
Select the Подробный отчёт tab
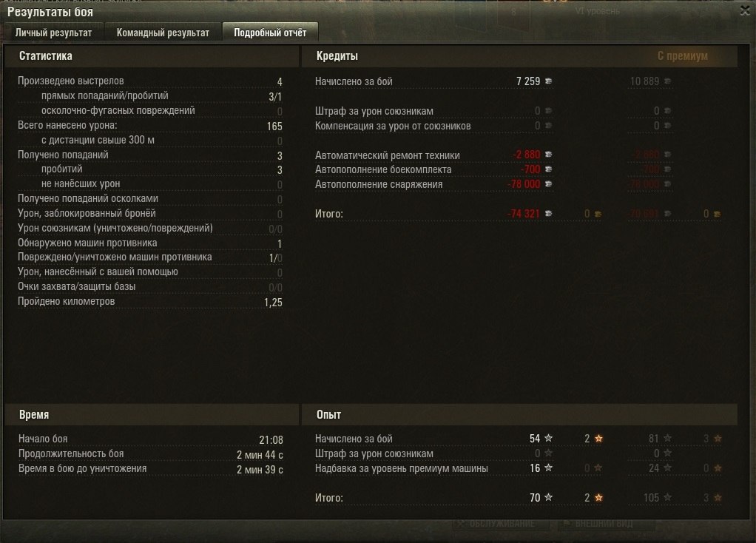pyautogui.click(x=270, y=33)
